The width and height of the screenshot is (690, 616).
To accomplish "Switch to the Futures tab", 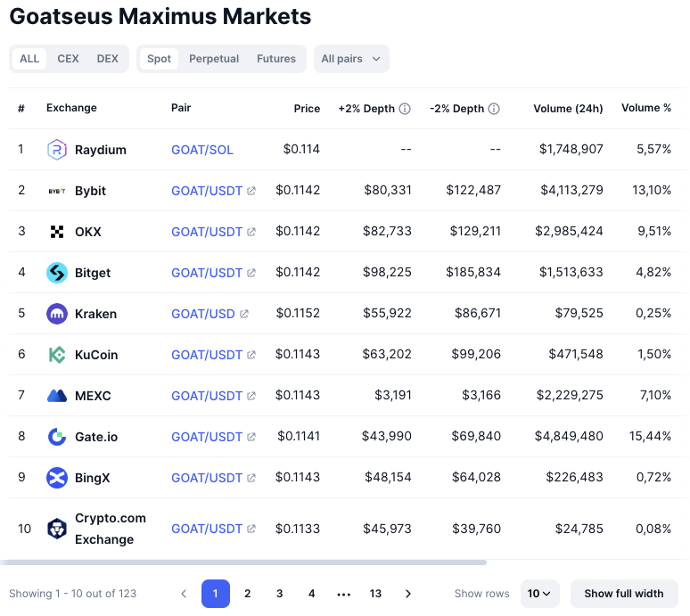I will 276,59.
